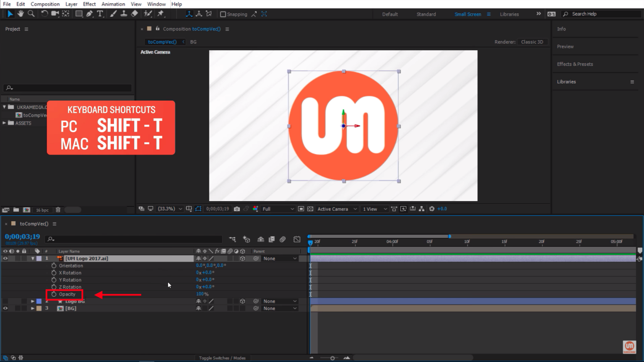Open the Animation menu
Viewport: 644px width, 362px height.
coord(113,4)
